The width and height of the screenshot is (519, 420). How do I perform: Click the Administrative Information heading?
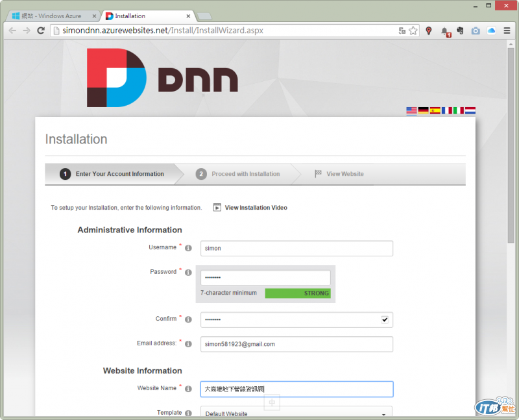coord(130,230)
